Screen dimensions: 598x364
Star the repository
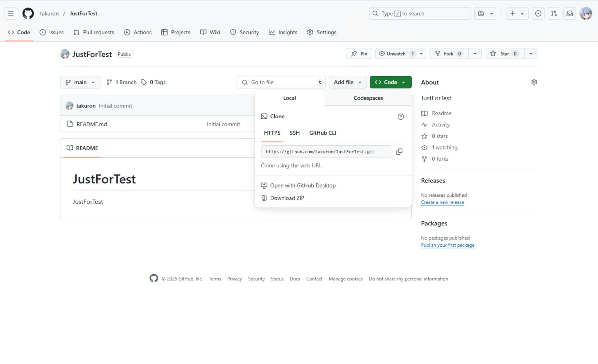pos(505,54)
